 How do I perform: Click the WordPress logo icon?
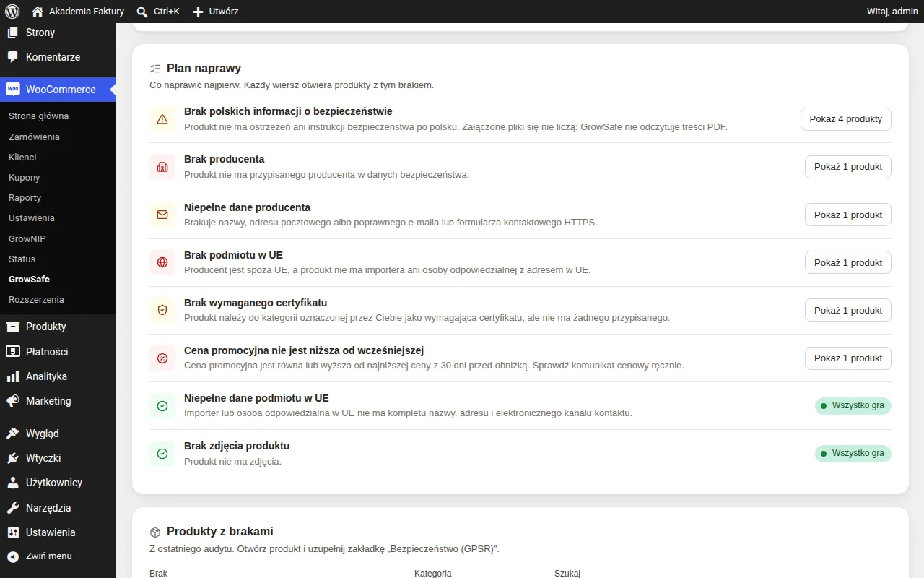(x=12, y=12)
